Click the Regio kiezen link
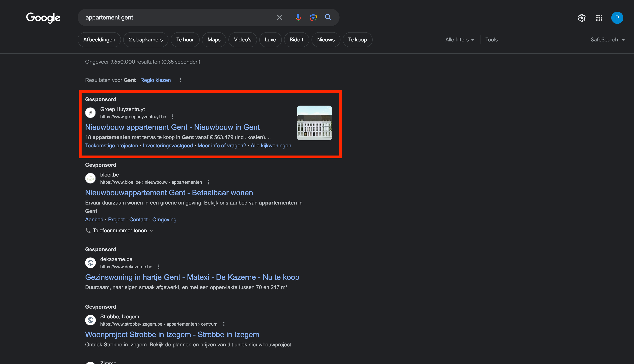 click(156, 80)
